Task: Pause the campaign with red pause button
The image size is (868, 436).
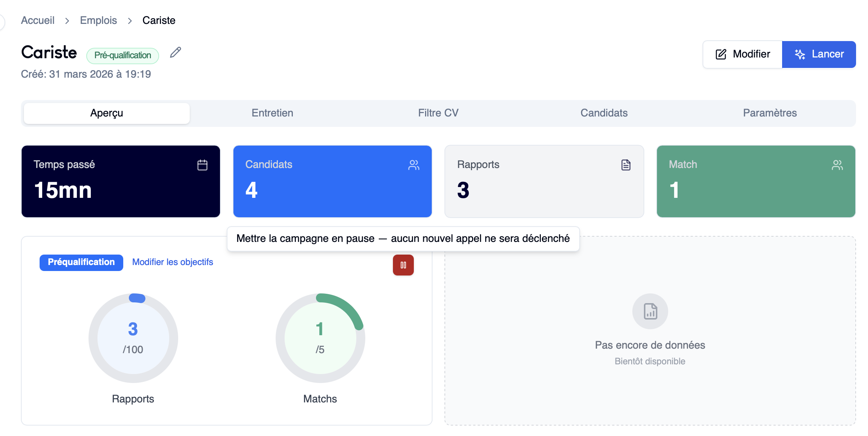Action: pyautogui.click(x=403, y=265)
